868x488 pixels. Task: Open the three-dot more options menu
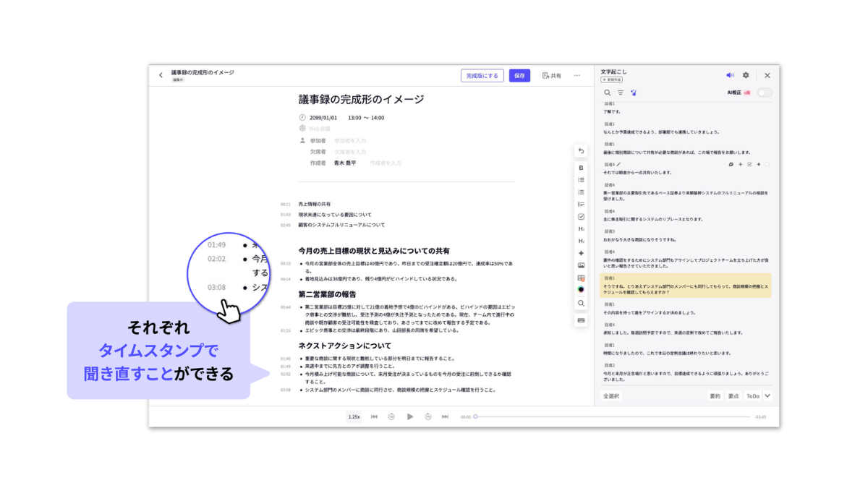click(x=576, y=75)
